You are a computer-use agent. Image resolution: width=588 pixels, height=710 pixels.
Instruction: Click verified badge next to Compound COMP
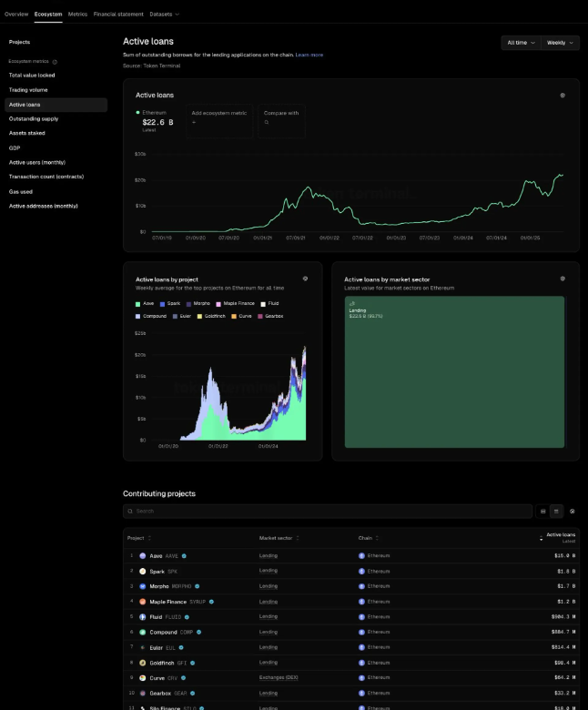click(198, 632)
